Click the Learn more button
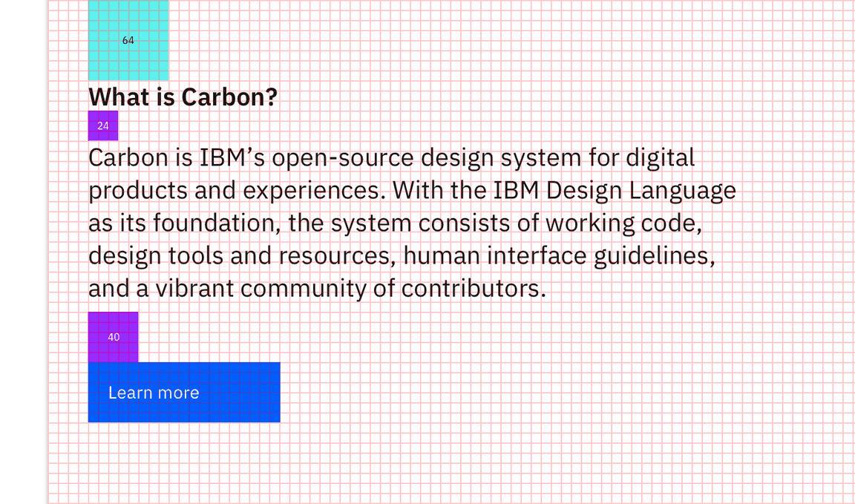This screenshot has height=504, width=855. click(183, 392)
